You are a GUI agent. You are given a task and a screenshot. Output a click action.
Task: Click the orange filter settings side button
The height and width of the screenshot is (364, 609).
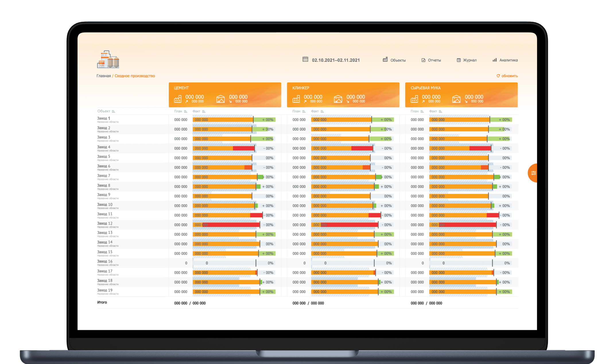coord(533,173)
